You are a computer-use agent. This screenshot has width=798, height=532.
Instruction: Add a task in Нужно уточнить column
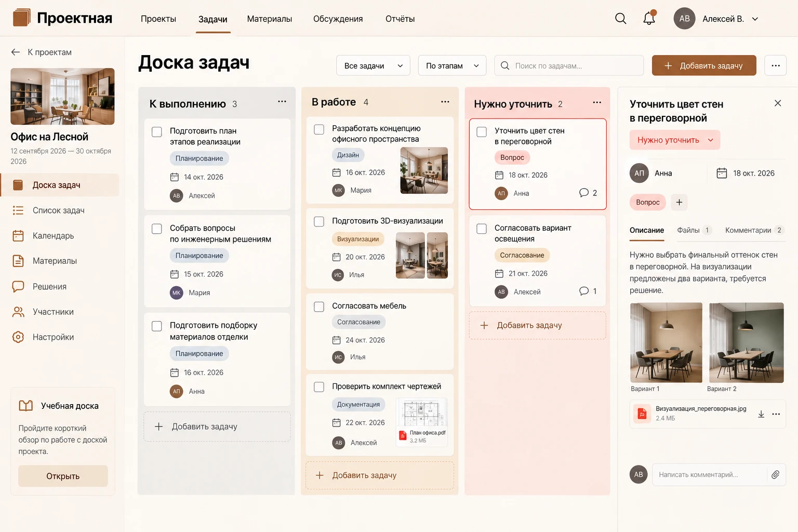click(538, 325)
